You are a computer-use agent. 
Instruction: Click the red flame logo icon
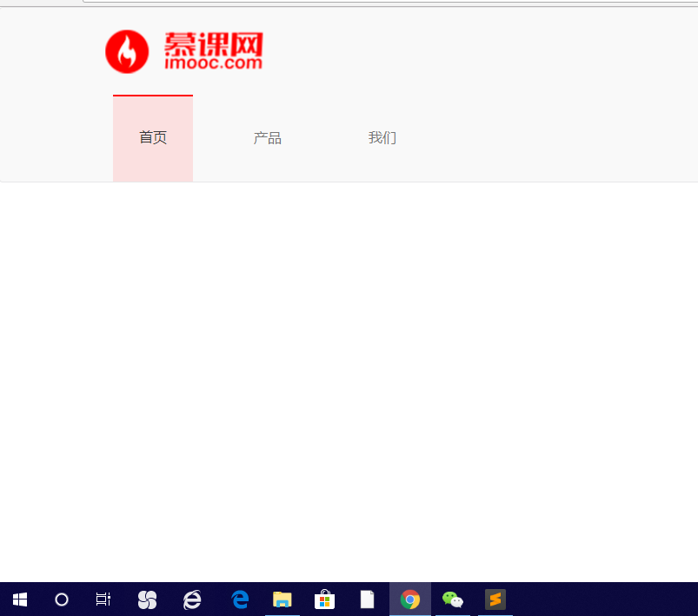[127, 50]
